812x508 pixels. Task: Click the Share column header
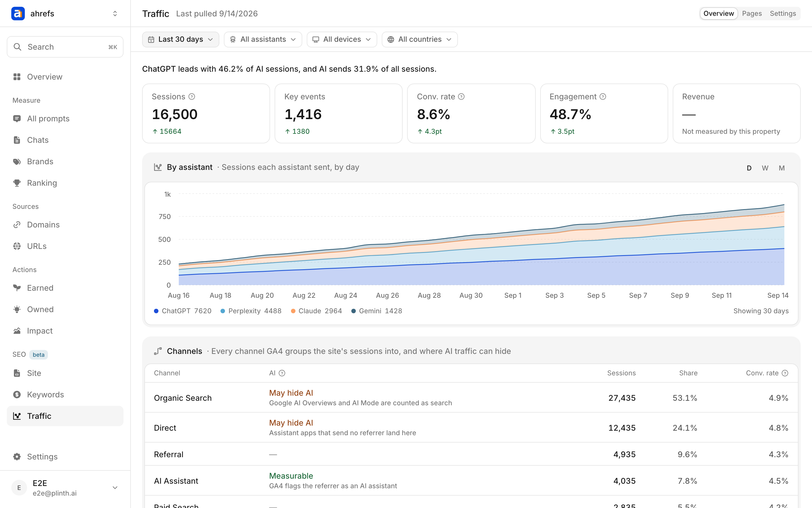[x=688, y=373]
